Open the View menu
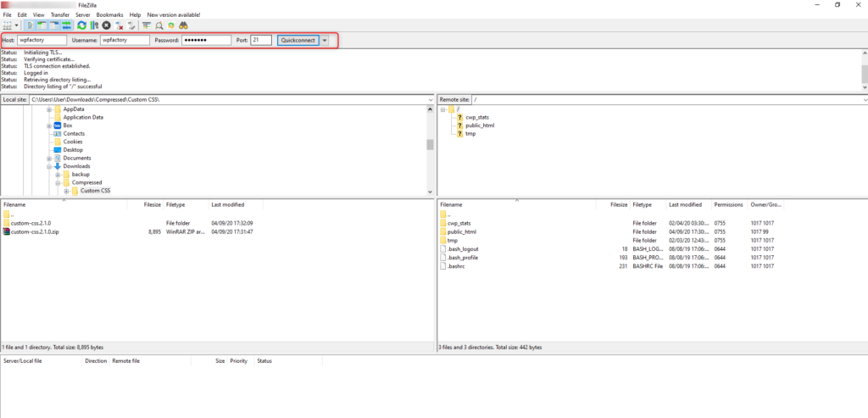This screenshot has width=868, height=418. [39, 14]
